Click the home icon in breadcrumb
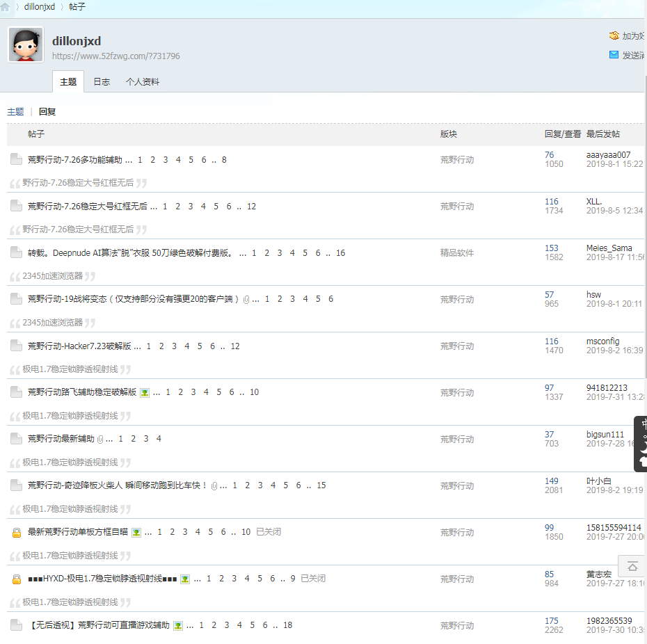Image resolution: width=647 pixels, height=644 pixels. [x=5, y=6]
